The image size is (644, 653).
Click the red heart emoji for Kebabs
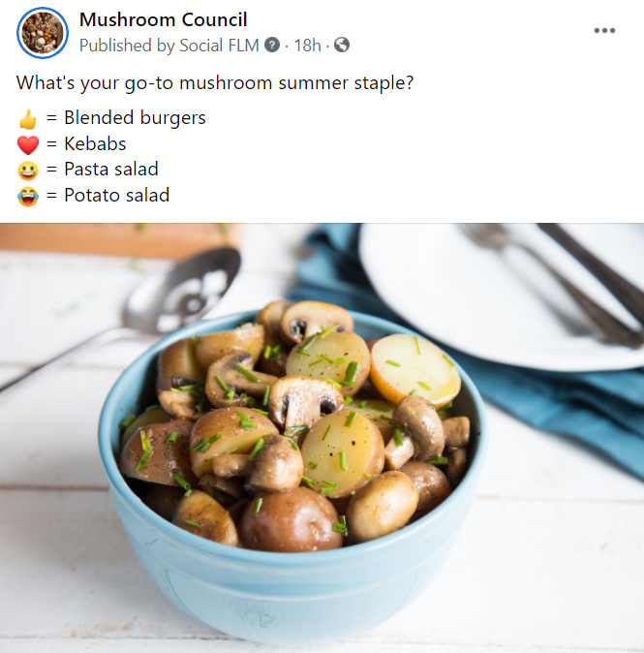tap(28, 144)
